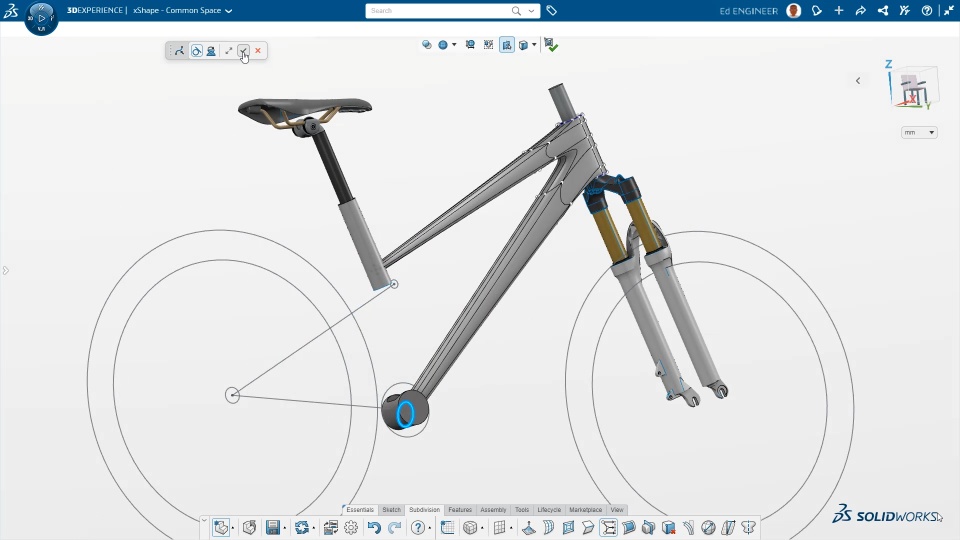Select the curve sketch tool in context toolbar

179,51
